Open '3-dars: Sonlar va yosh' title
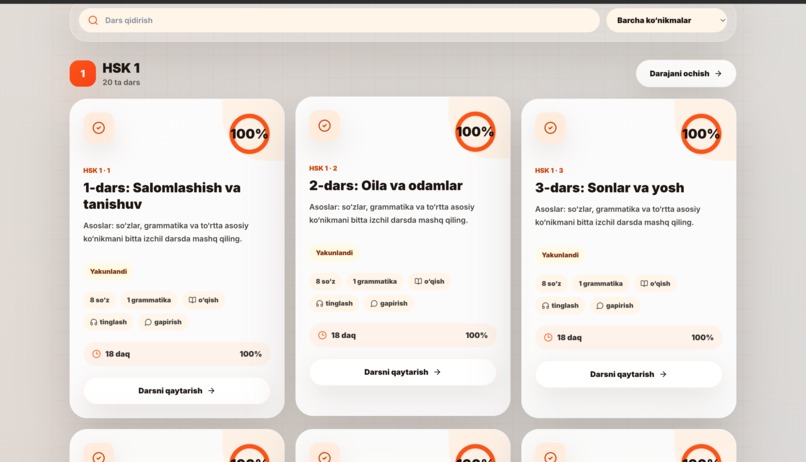 tap(609, 188)
